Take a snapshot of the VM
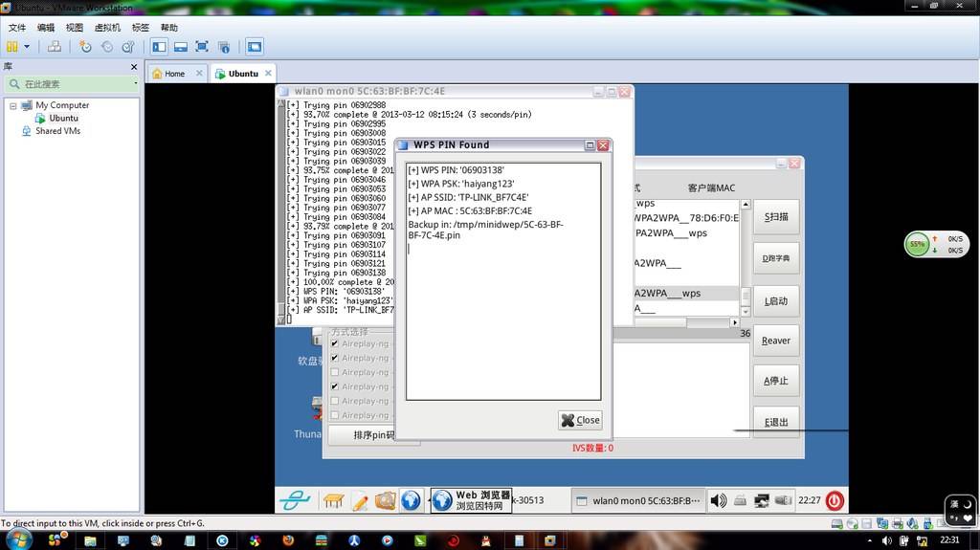The height and width of the screenshot is (550, 980). point(85,46)
